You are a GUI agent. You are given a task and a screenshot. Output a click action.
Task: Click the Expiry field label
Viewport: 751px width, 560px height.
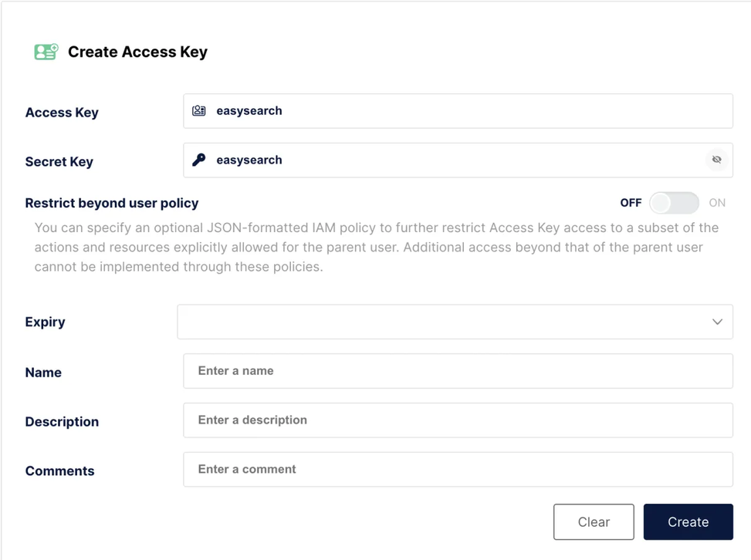tap(45, 322)
